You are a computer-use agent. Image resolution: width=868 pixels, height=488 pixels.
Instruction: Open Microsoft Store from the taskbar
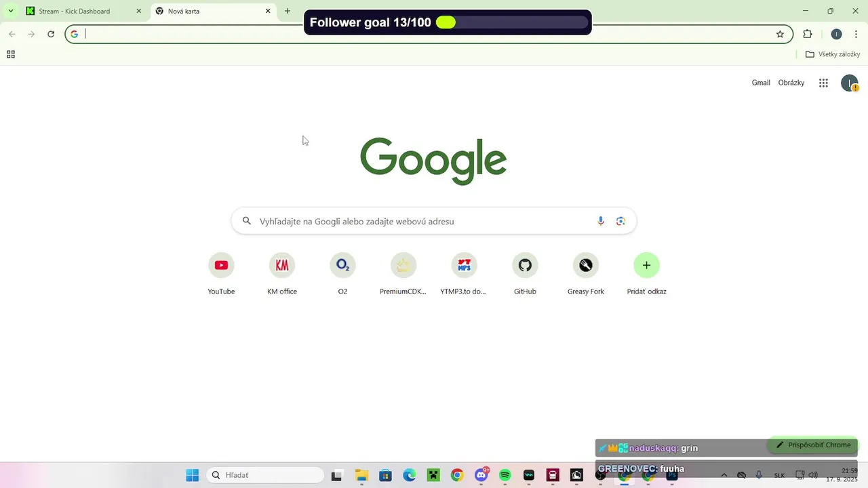point(385,475)
